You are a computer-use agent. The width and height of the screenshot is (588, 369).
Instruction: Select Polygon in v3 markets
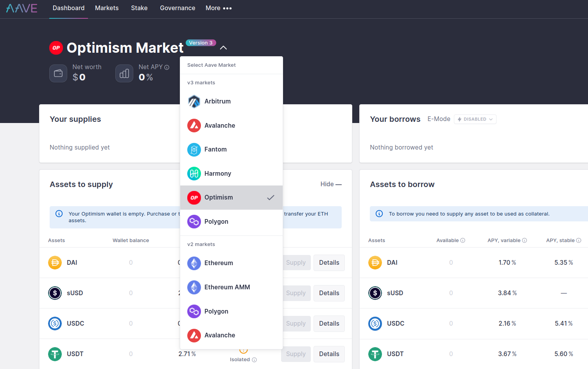click(231, 222)
